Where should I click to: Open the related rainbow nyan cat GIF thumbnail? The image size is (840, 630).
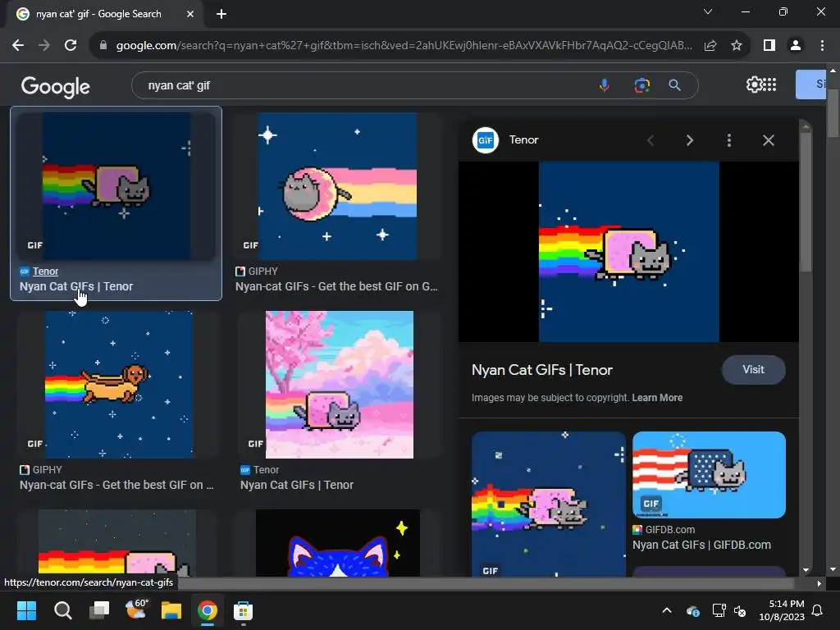[549, 504]
